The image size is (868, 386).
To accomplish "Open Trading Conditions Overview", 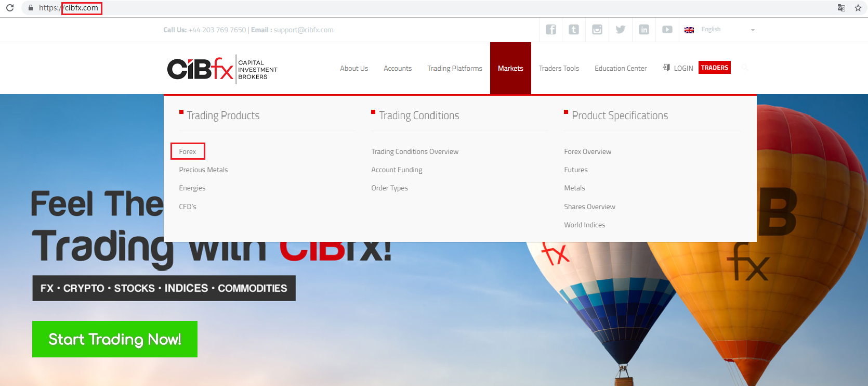I will (415, 151).
